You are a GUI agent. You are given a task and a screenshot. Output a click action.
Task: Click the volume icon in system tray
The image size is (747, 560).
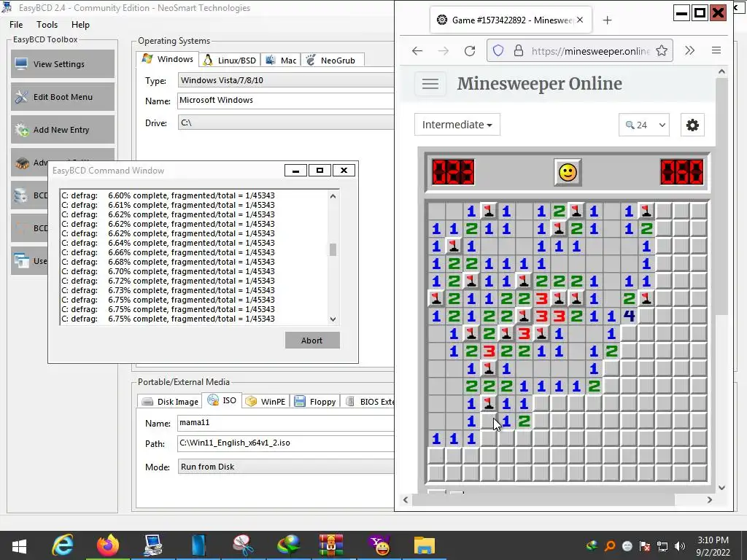coord(680,546)
